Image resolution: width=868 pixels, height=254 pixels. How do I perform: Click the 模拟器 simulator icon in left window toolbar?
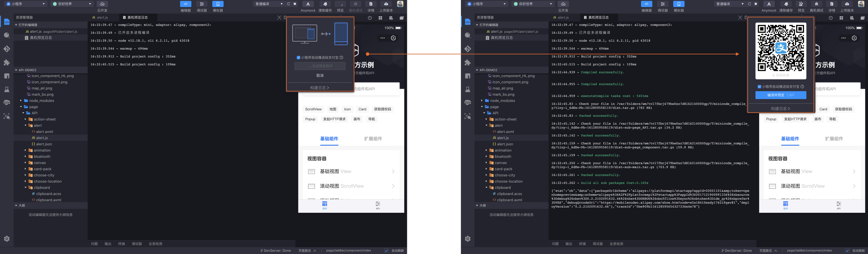tap(218, 4)
